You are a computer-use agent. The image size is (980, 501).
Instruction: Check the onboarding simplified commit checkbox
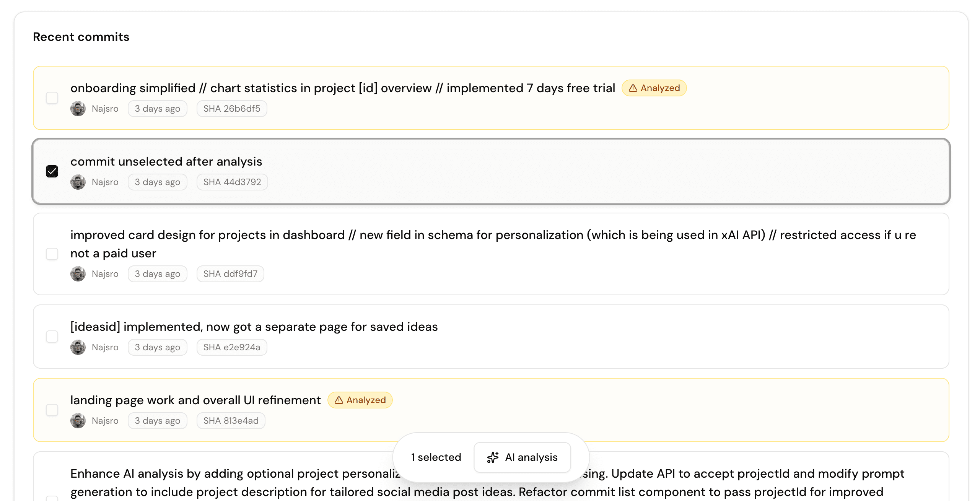click(52, 98)
